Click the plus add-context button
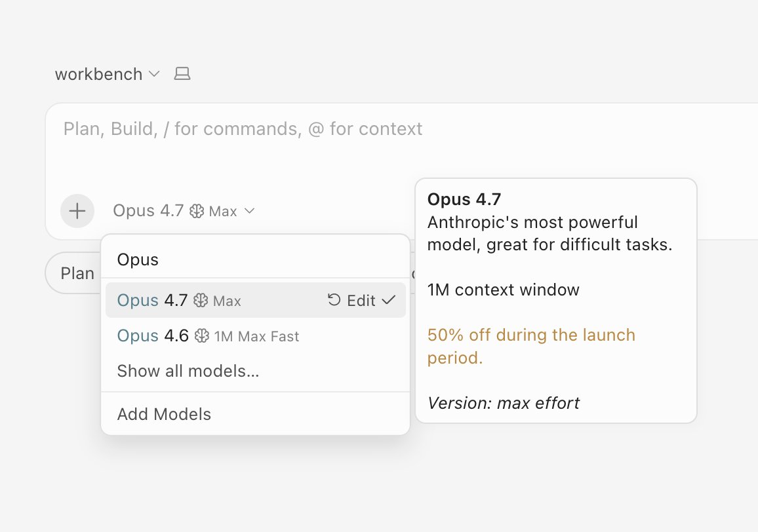Screen dimensions: 758x532 click(x=77, y=211)
